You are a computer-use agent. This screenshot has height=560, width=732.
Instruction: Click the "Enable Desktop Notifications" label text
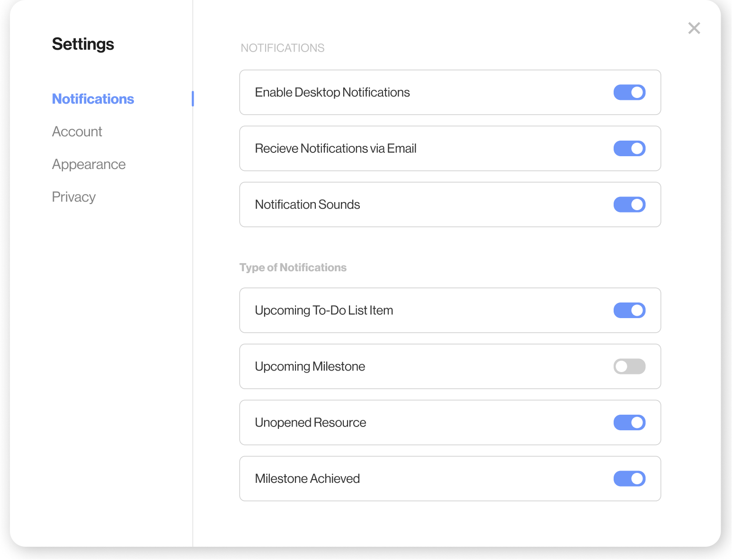click(x=332, y=92)
